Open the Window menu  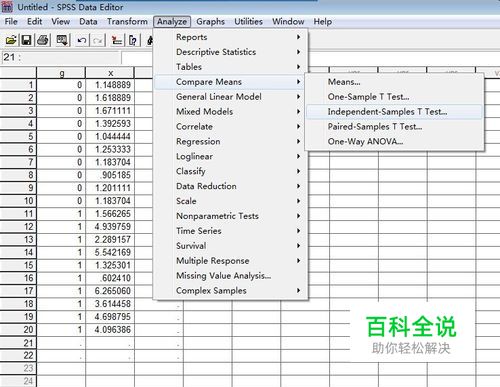(288, 22)
